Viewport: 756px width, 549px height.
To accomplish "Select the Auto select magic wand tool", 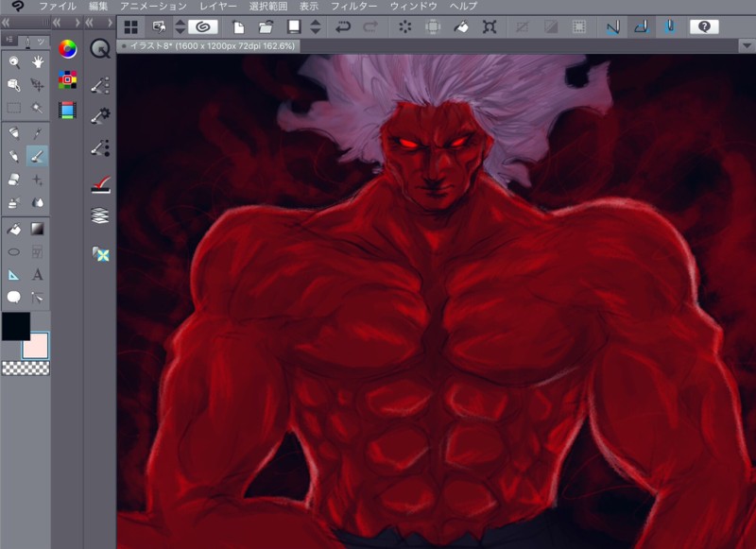I will click(37, 108).
